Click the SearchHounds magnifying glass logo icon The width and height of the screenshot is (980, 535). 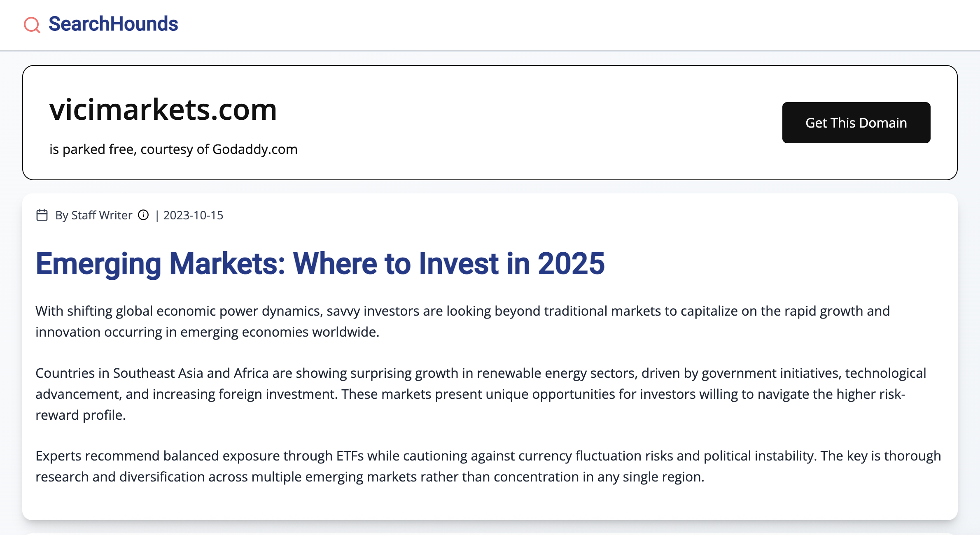point(32,25)
